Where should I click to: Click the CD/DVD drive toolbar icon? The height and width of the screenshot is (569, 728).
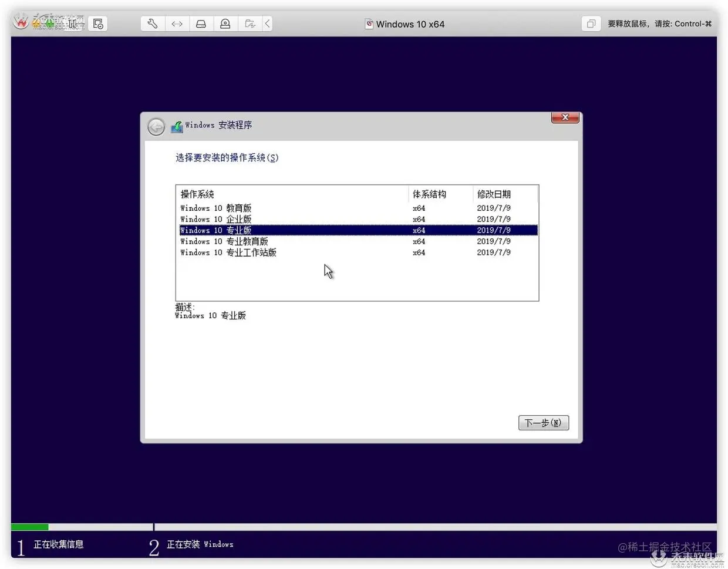(x=225, y=23)
